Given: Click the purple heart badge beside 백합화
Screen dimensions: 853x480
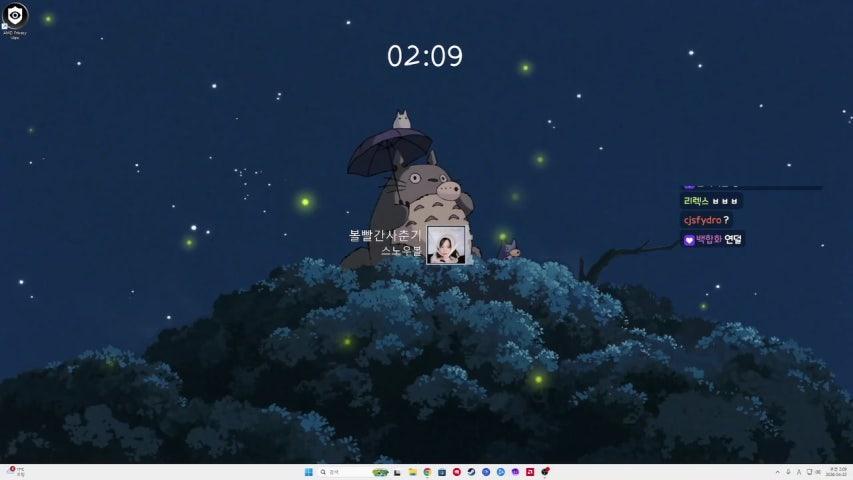Looking at the screenshot, I should 689,240.
